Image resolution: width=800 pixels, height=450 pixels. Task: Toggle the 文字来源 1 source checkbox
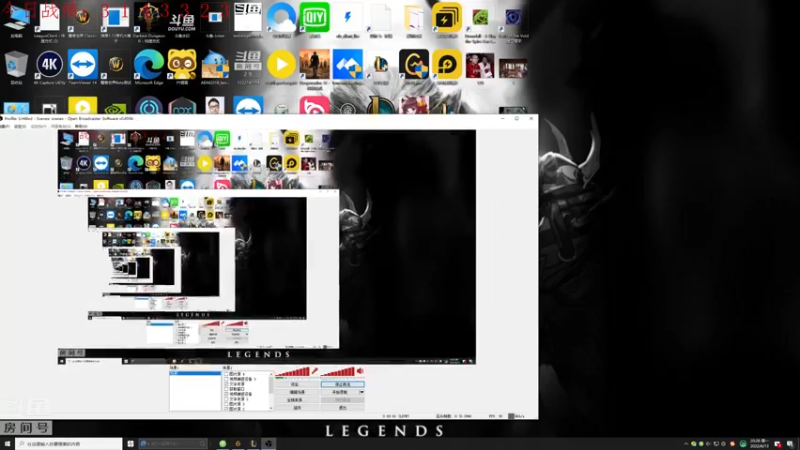click(227, 399)
